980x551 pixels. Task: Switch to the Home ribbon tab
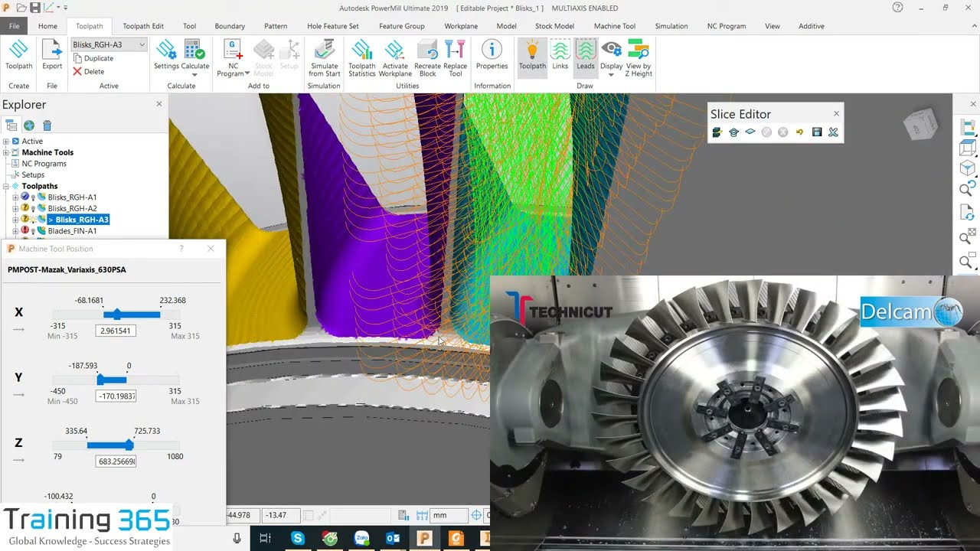(47, 26)
